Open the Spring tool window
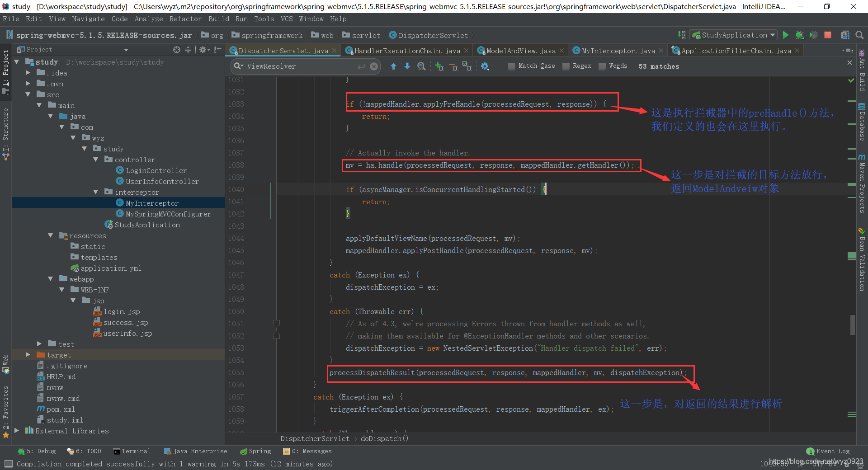 pyautogui.click(x=255, y=451)
